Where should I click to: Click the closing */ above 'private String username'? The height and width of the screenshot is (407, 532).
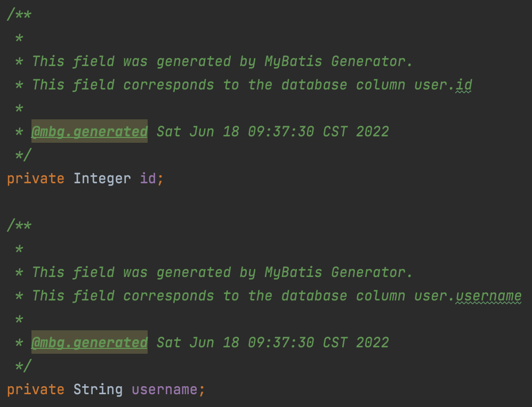(x=23, y=366)
